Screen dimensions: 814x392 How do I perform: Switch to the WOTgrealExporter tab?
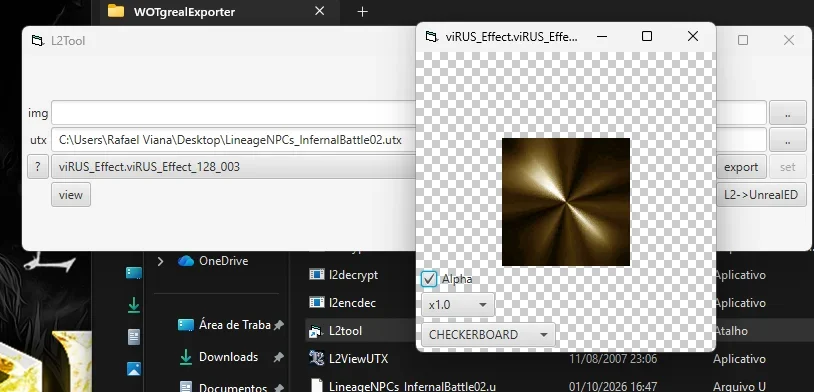[x=185, y=11]
